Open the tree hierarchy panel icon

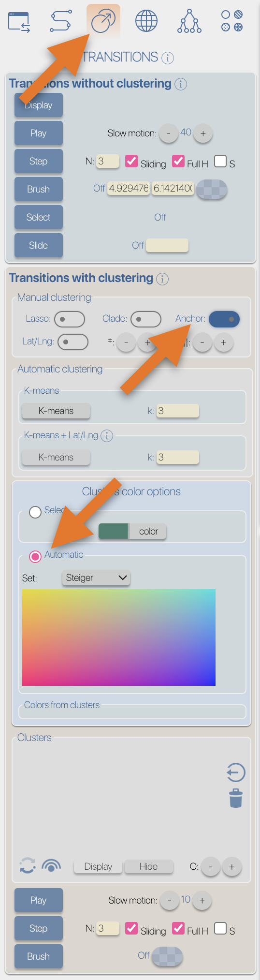(189, 21)
